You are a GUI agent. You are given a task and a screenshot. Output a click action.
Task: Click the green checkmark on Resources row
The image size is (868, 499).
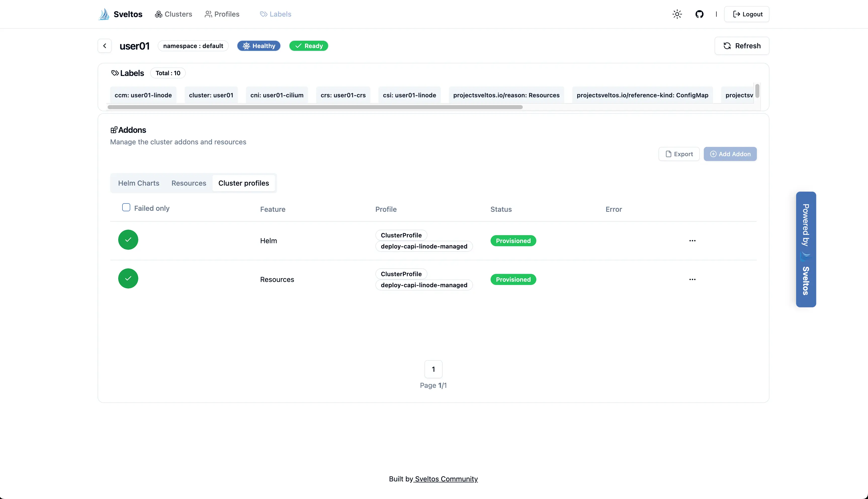[128, 279]
